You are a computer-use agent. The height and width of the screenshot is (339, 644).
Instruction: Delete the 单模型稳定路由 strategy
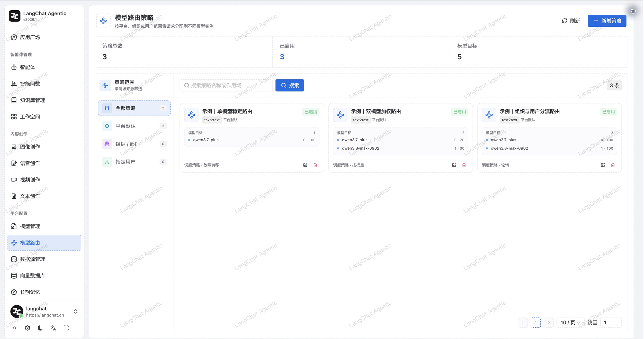click(315, 165)
